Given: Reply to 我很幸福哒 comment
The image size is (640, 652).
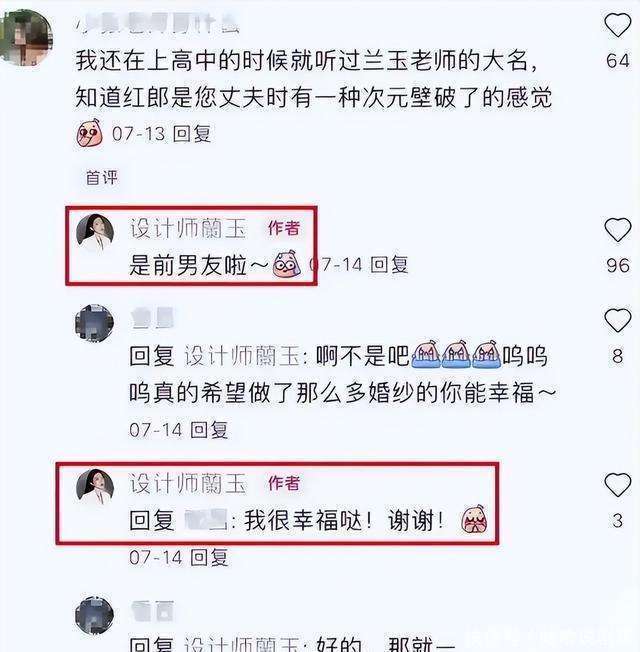Looking at the screenshot, I should (209, 557).
